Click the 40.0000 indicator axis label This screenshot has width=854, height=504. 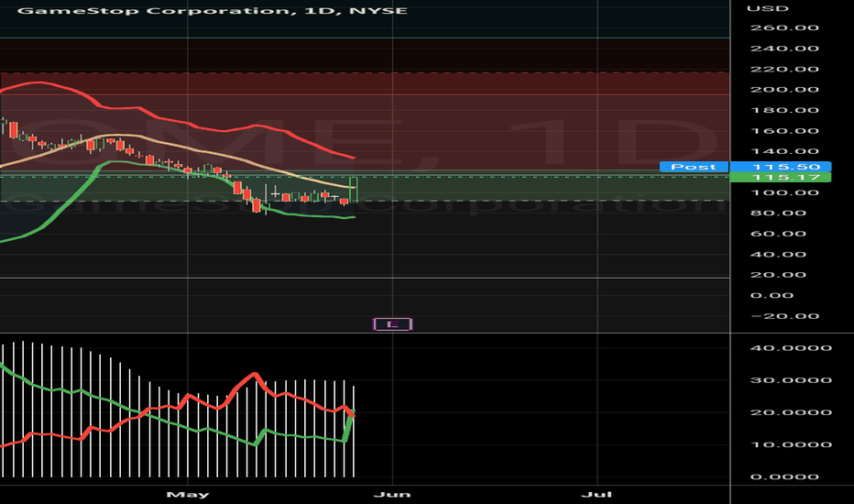[x=791, y=348]
